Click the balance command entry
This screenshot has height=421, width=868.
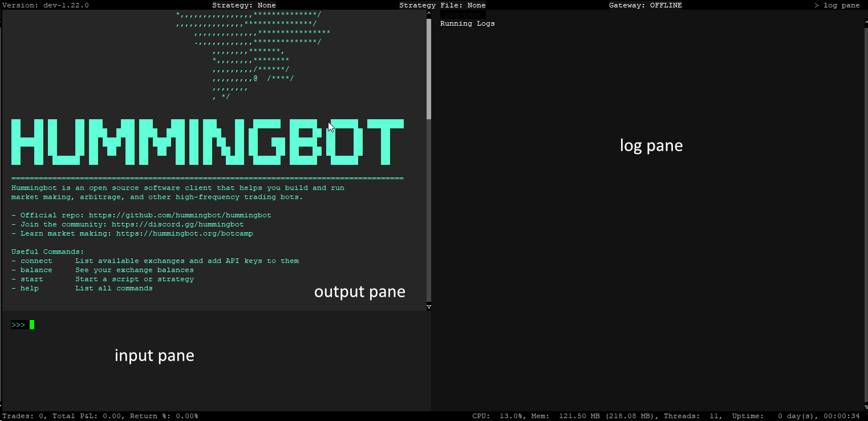[x=36, y=270]
